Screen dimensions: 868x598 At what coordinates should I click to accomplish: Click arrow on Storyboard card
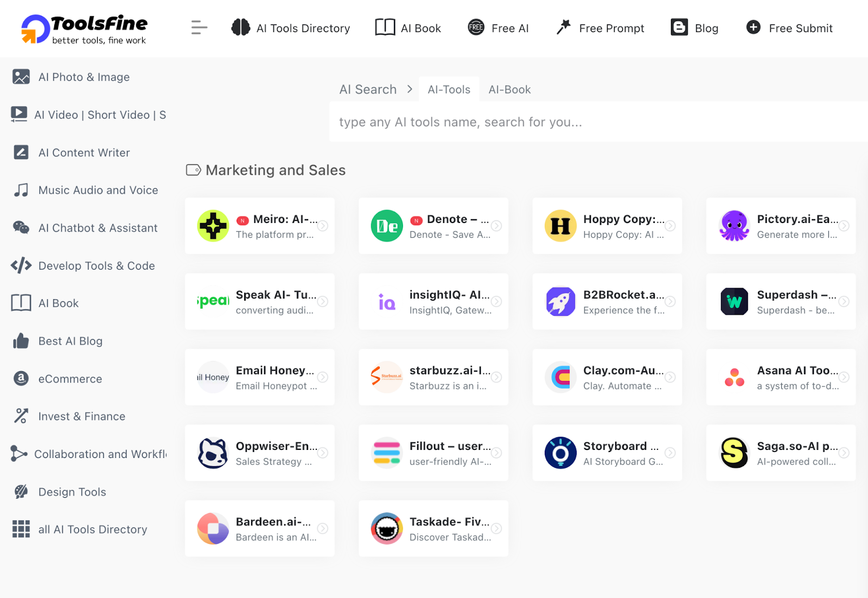(671, 453)
